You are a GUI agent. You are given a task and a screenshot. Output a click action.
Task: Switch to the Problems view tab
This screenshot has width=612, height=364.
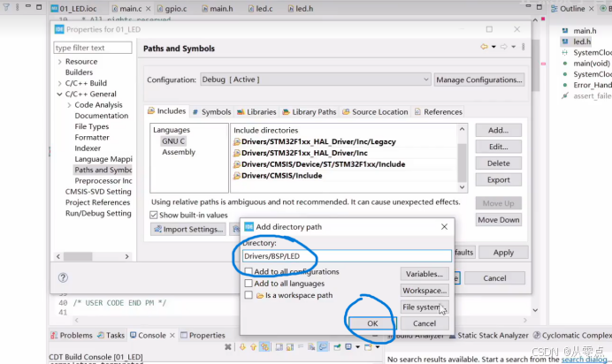72,335
